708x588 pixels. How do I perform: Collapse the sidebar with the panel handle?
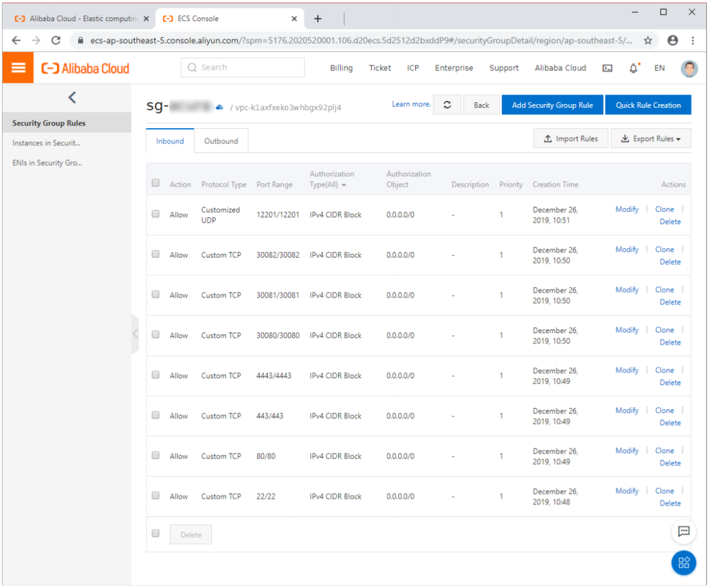134,334
